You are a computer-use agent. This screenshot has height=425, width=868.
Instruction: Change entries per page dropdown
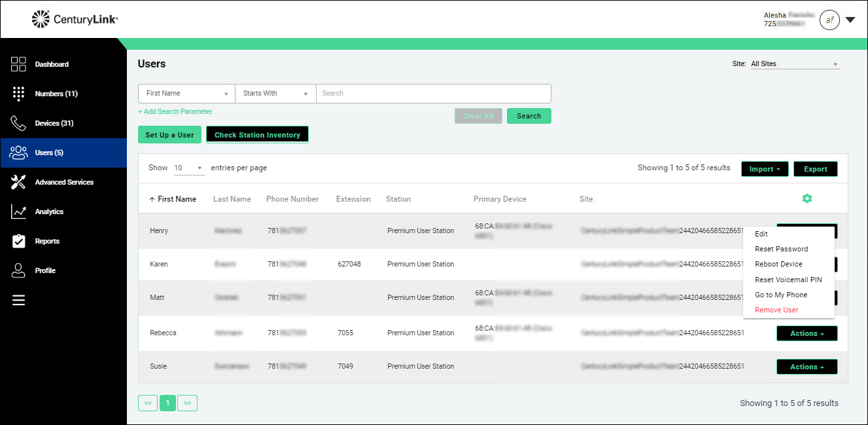[x=188, y=168]
